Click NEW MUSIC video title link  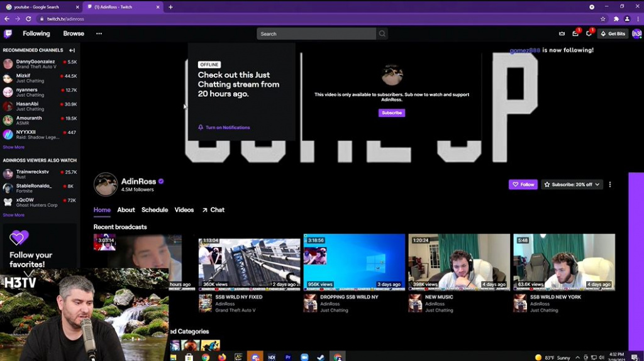point(439,297)
